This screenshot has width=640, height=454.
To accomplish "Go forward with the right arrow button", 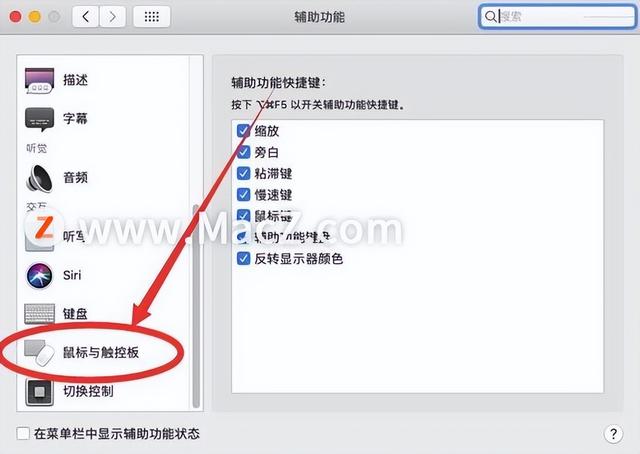I will pyautogui.click(x=112, y=17).
